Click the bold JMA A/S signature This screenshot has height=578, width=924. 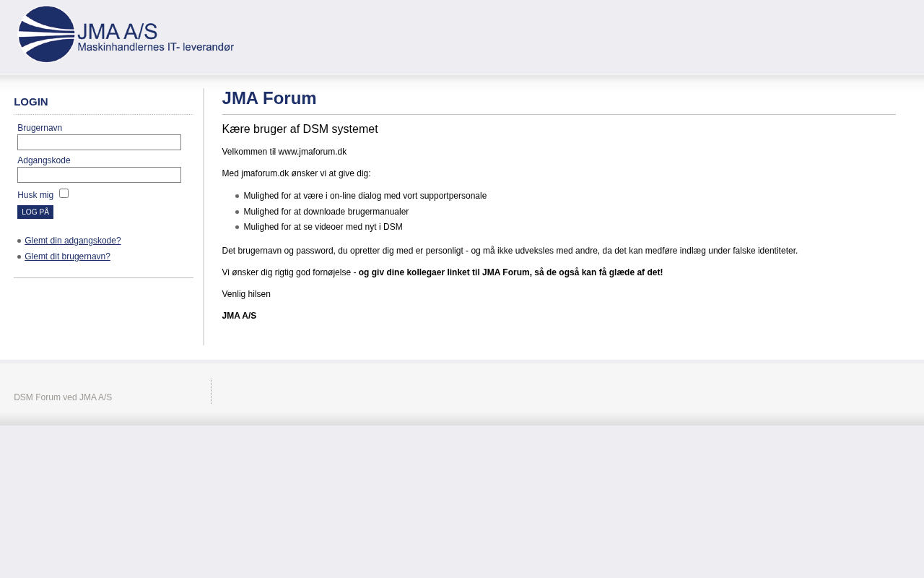[x=239, y=316]
